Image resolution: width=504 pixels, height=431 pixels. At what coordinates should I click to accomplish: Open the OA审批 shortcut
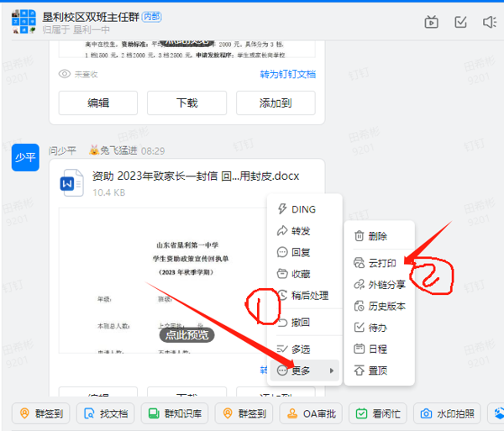311,413
